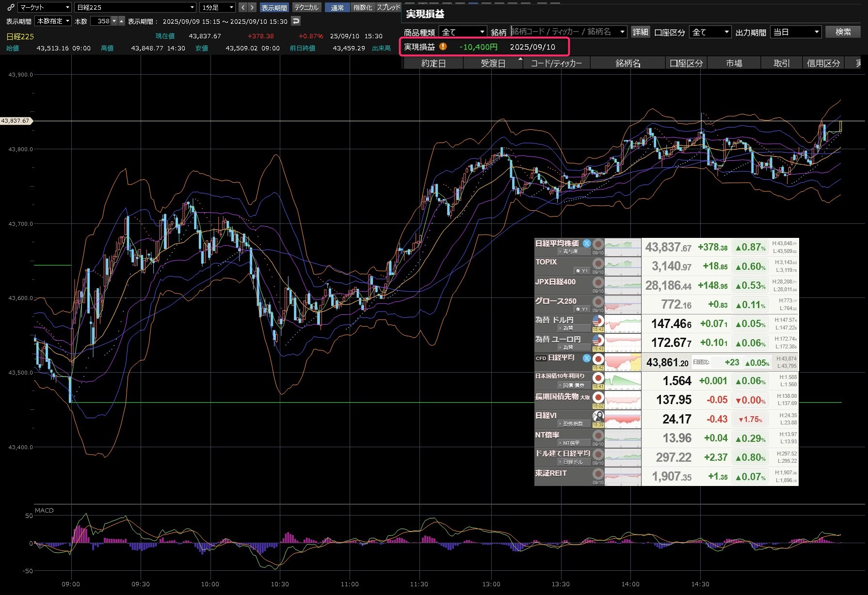Toggle the 表示期間 button
868x595 pixels.
pos(274,7)
